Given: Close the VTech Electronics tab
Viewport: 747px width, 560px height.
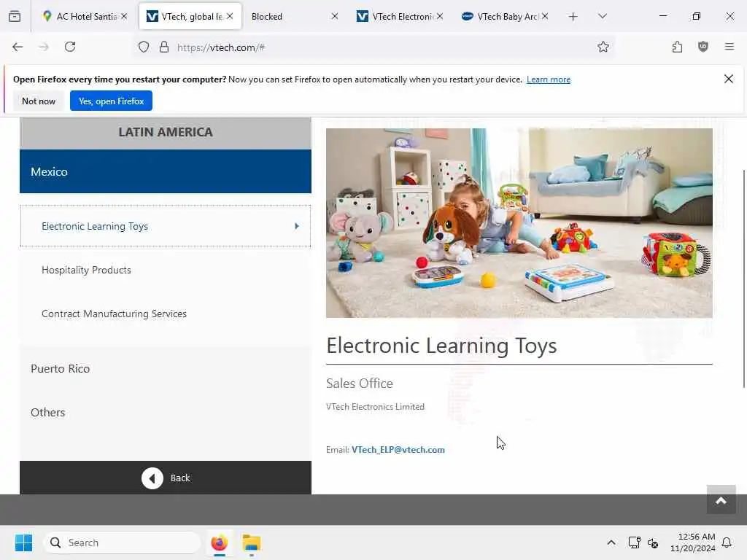Looking at the screenshot, I should click(440, 16).
